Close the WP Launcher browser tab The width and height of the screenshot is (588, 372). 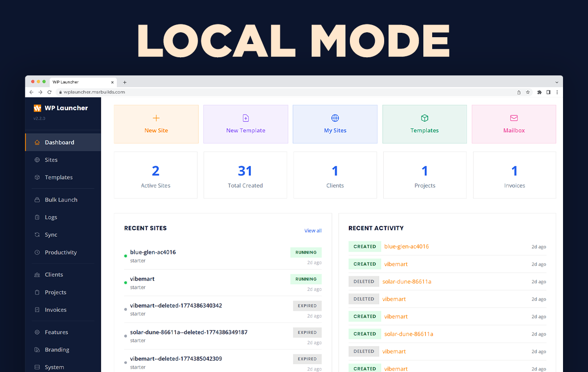click(112, 82)
